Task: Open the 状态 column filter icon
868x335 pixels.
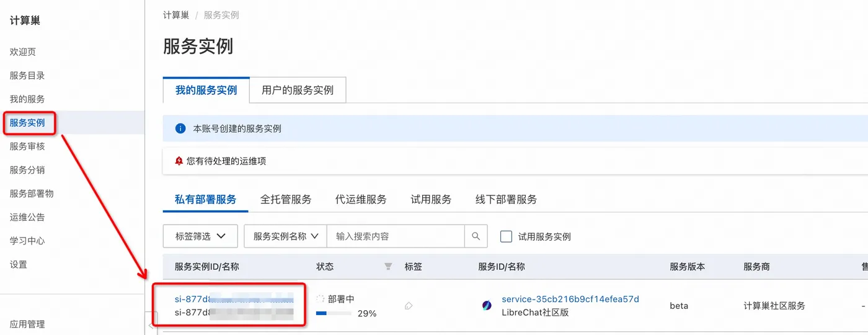Action: pos(388,267)
